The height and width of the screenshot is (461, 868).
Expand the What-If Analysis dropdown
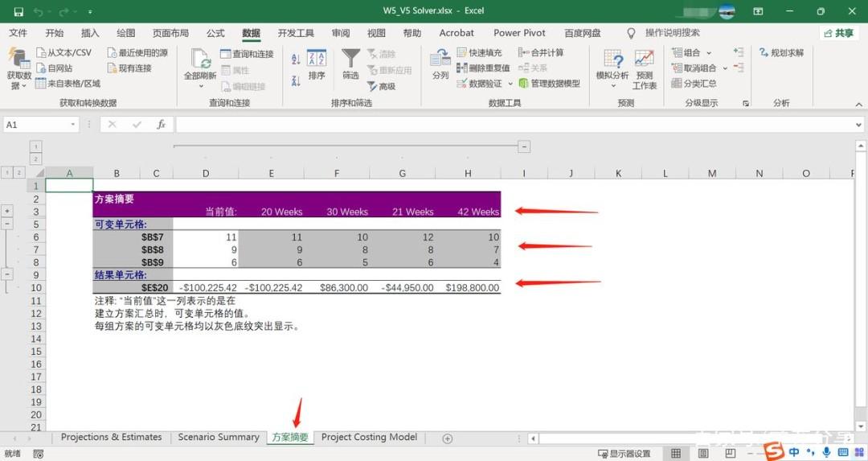pos(612,86)
